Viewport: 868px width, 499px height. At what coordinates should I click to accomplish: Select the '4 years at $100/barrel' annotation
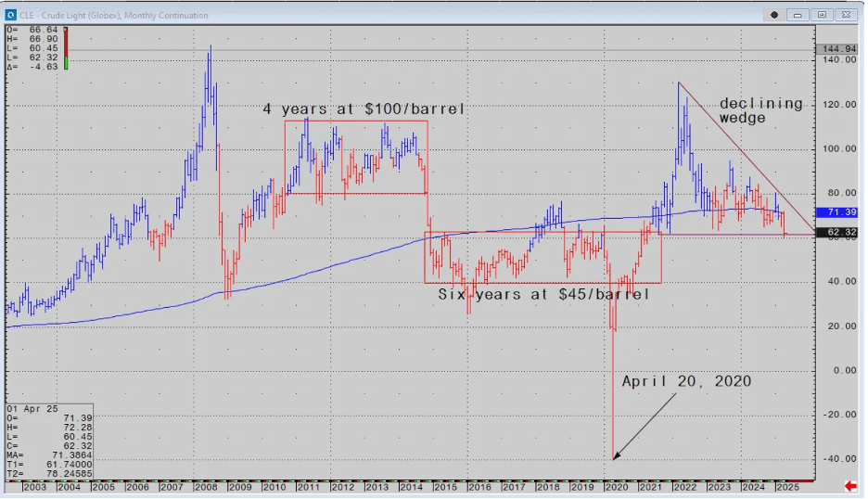tap(364, 109)
